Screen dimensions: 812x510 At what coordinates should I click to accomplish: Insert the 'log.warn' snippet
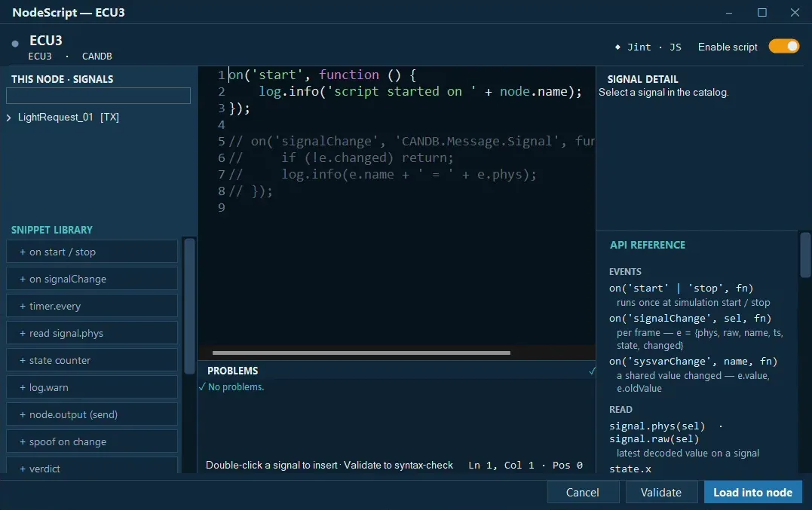92,387
